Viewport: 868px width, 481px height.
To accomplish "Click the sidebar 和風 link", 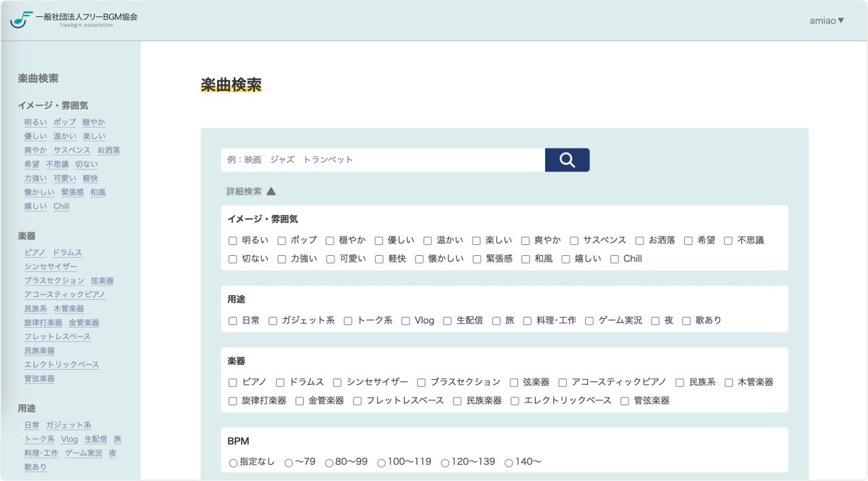I will tap(98, 192).
